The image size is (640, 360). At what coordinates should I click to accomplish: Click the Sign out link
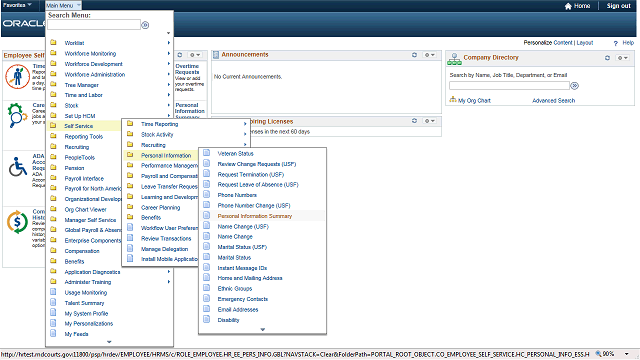tap(618, 6)
